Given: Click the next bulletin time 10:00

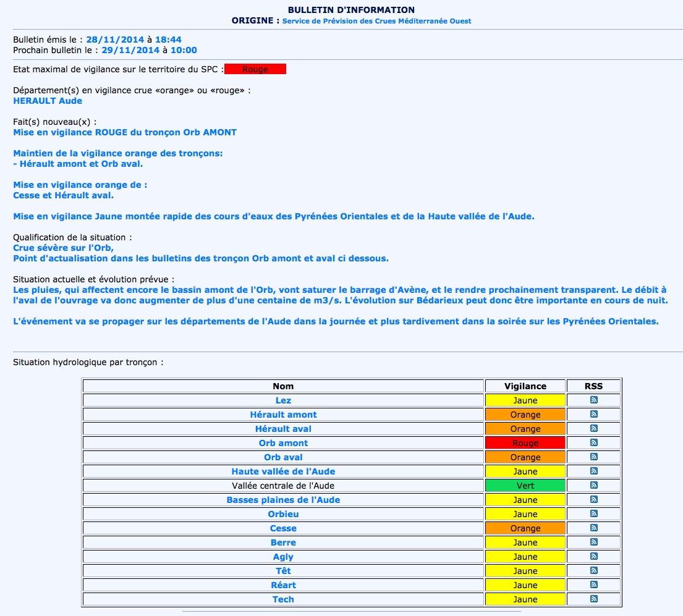Looking at the screenshot, I should pos(184,50).
